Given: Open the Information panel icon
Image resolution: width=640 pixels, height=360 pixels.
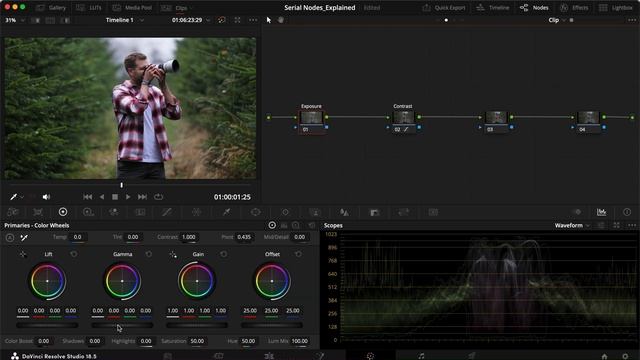Looking at the screenshot, I should click(627, 212).
